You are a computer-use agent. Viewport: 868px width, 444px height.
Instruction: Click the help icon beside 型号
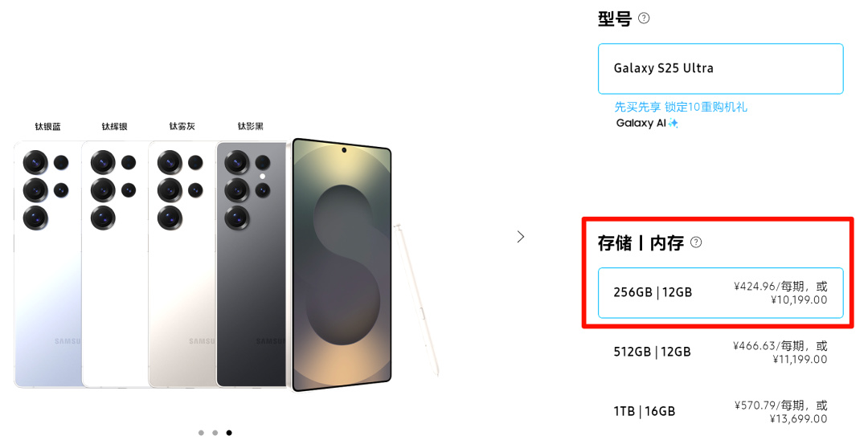[x=644, y=18]
